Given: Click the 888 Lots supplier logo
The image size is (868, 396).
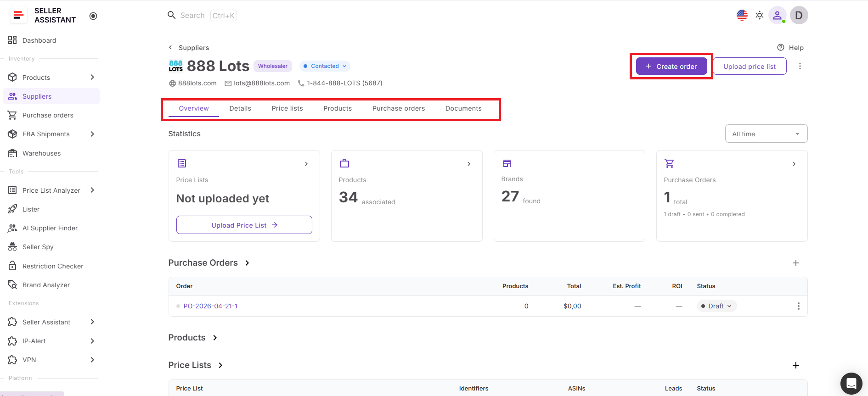Looking at the screenshot, I should tap(176, 66).
